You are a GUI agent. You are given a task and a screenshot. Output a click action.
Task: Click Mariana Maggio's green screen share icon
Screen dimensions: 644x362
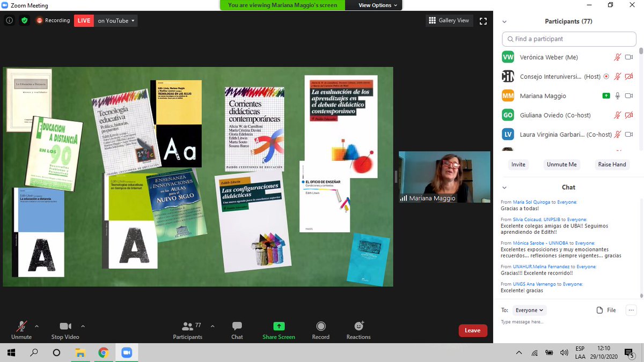[x=606, y=96]
